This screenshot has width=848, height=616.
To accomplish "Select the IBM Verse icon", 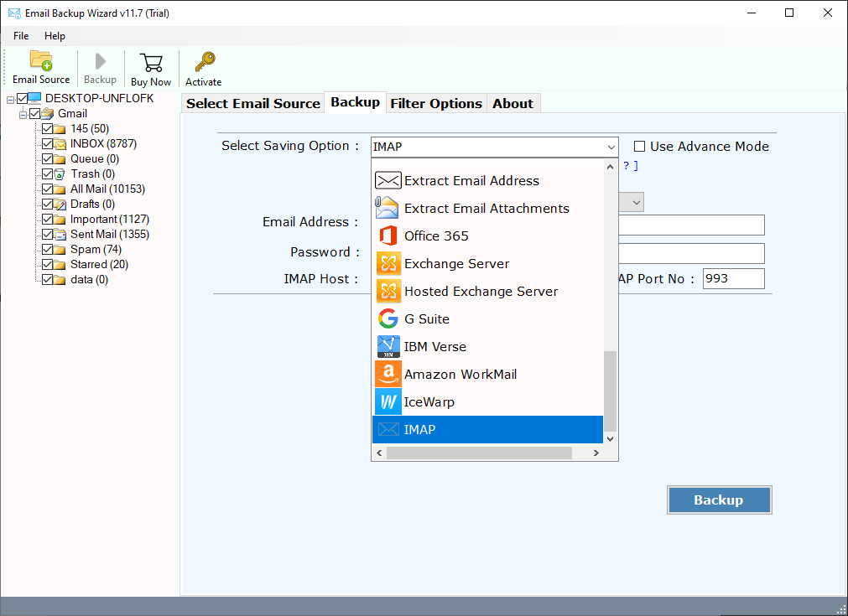I will (x=388, y=346).
